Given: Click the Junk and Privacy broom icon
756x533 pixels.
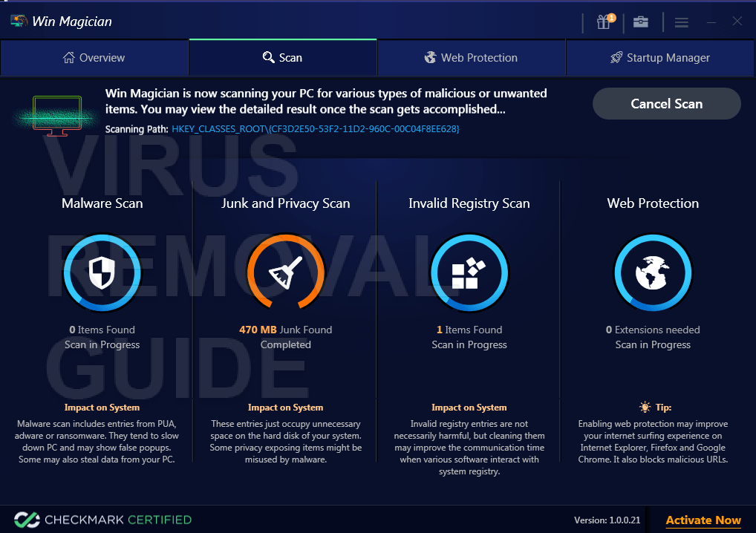Looking at the screenshot, I should [x=286, y=272].
